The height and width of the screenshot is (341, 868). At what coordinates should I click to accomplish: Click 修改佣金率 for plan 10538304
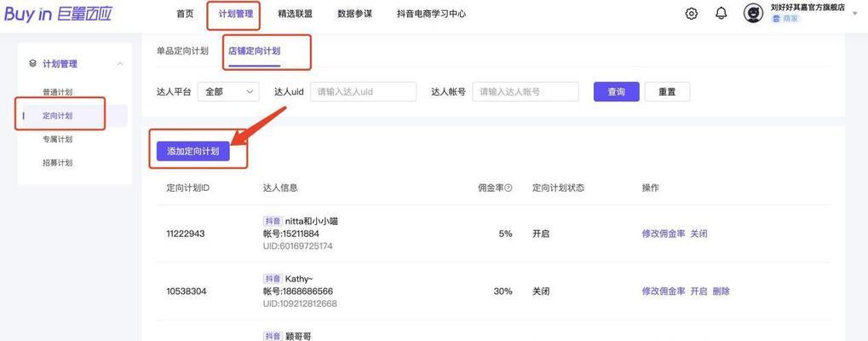[x=664, y=292]
